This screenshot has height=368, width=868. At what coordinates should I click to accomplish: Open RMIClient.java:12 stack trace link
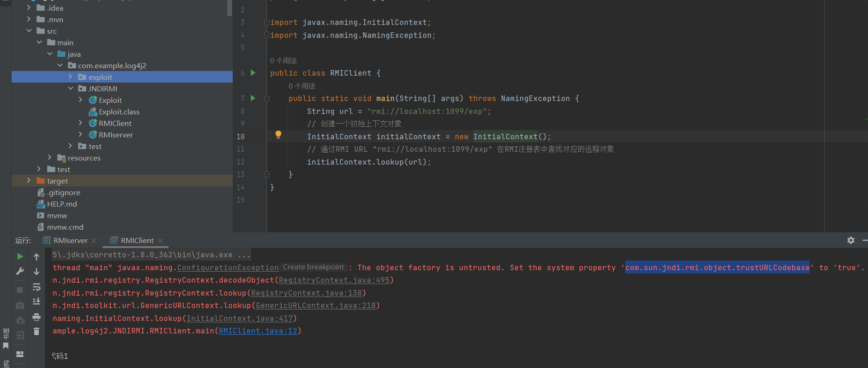[258, 331]
